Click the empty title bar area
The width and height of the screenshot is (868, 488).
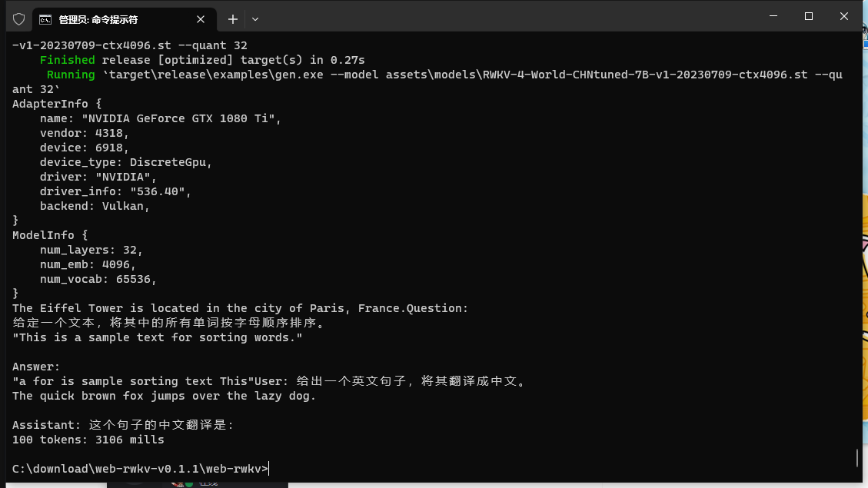500,18
